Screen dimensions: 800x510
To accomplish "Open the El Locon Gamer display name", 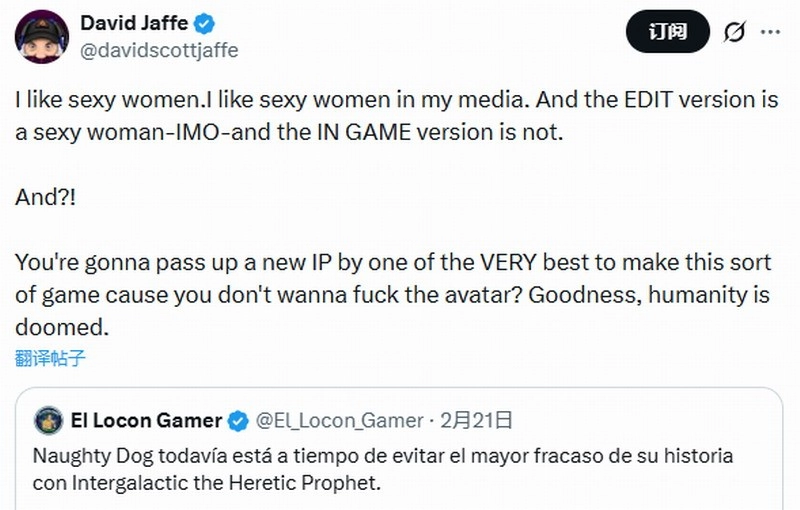I will click(x=146, y=420).
